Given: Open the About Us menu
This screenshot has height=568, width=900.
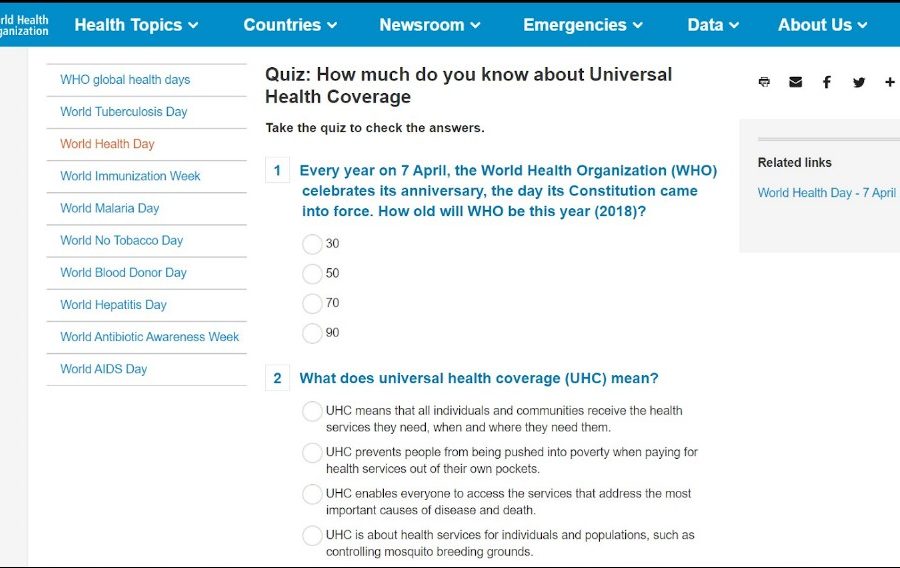Looking at the screenshot, I should [x=823, y=25].
